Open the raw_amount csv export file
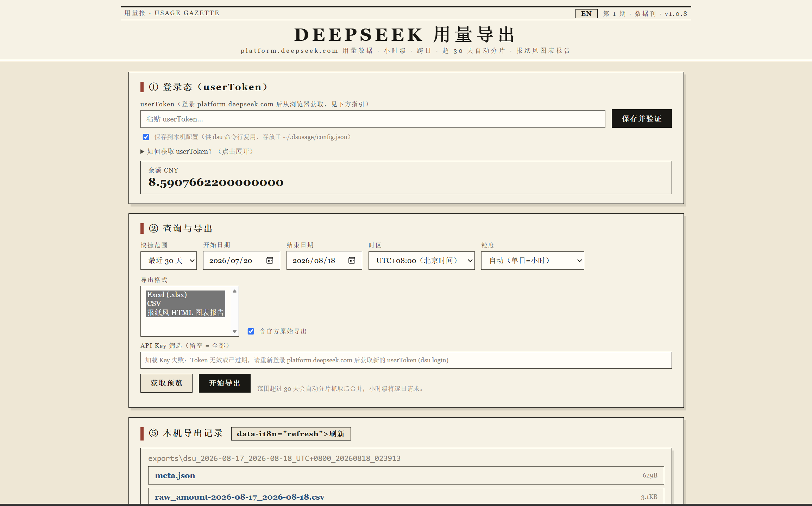 [x=406, y=497]
